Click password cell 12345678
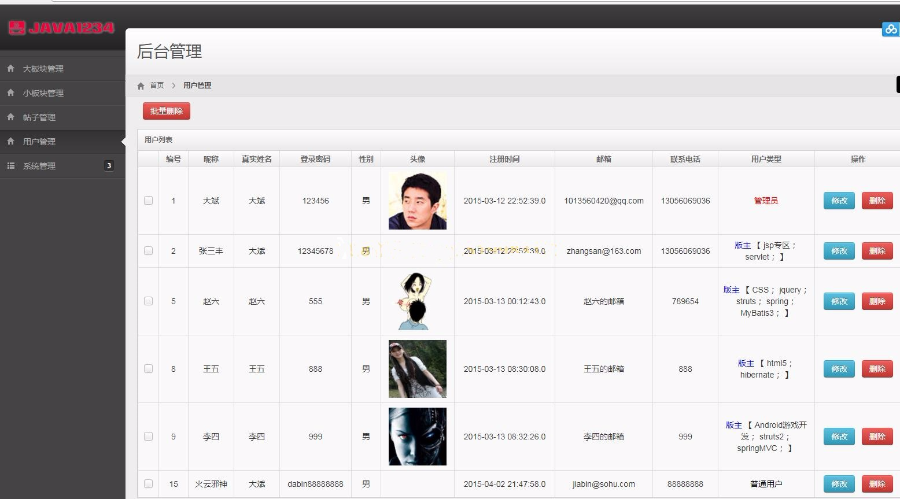 coord(315,251)
